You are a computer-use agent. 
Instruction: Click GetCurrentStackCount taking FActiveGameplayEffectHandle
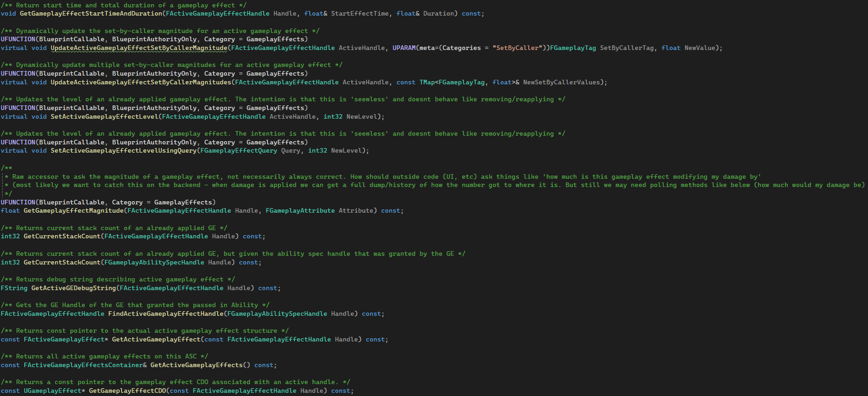coord(62,236)
